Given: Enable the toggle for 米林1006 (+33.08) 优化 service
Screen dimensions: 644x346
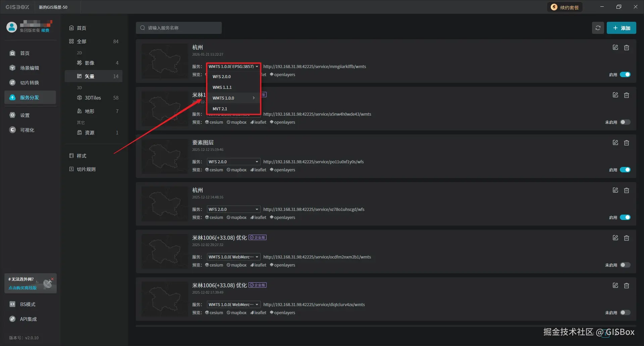Looking at the screenshot, I should (625, 265).
